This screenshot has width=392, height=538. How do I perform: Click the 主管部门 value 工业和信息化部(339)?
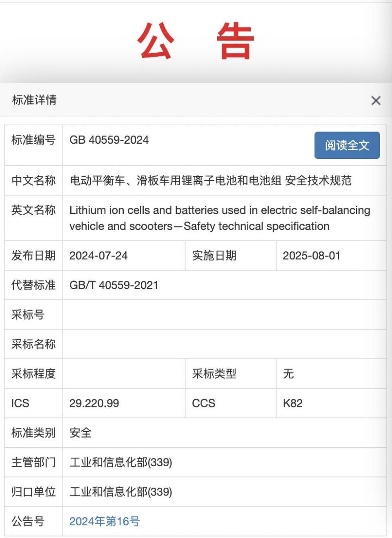pyautogui.click(x=121, y=462)
